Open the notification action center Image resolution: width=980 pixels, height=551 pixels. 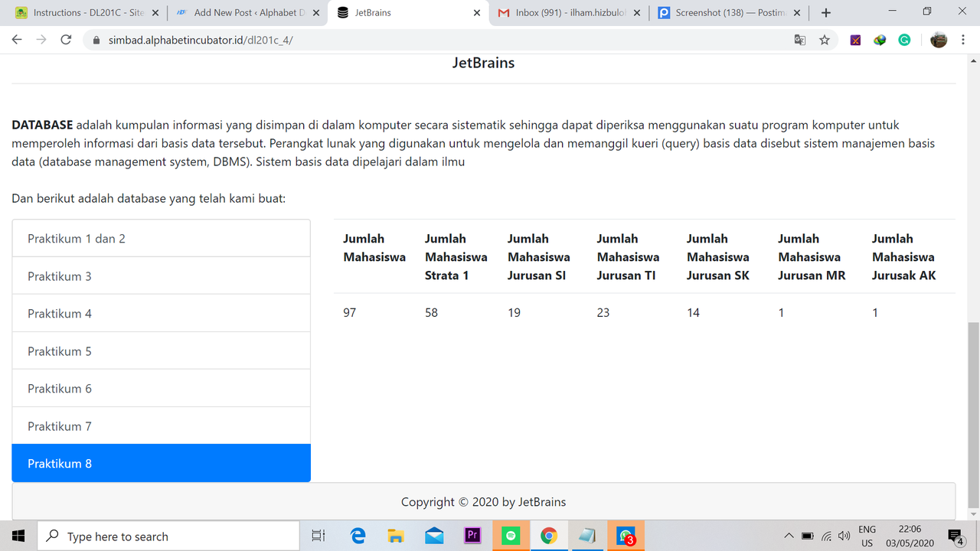click(956, 536)
